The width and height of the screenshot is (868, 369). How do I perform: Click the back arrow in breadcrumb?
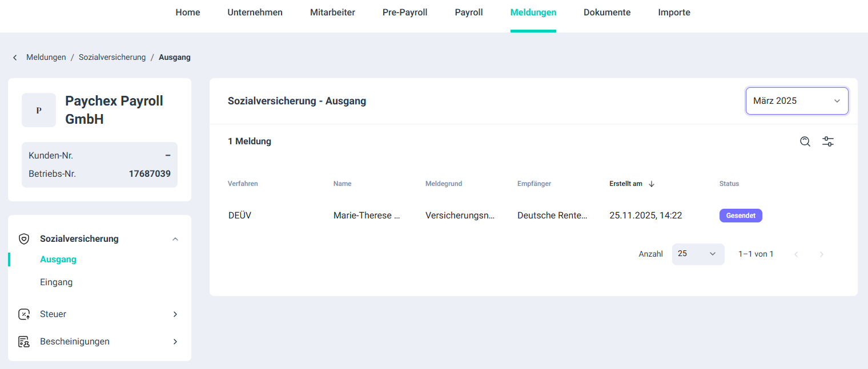pyautogui.click(x=15, y=58)
